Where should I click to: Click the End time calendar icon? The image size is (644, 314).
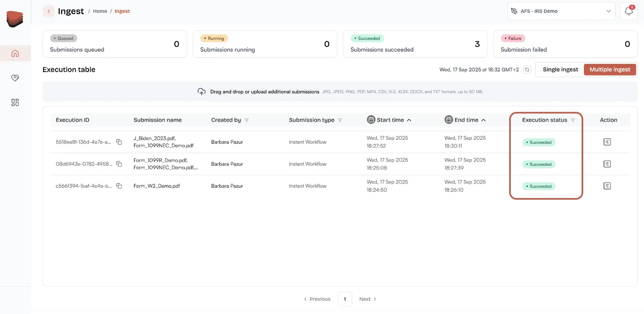pyautogui.click(x=449, y=120)
